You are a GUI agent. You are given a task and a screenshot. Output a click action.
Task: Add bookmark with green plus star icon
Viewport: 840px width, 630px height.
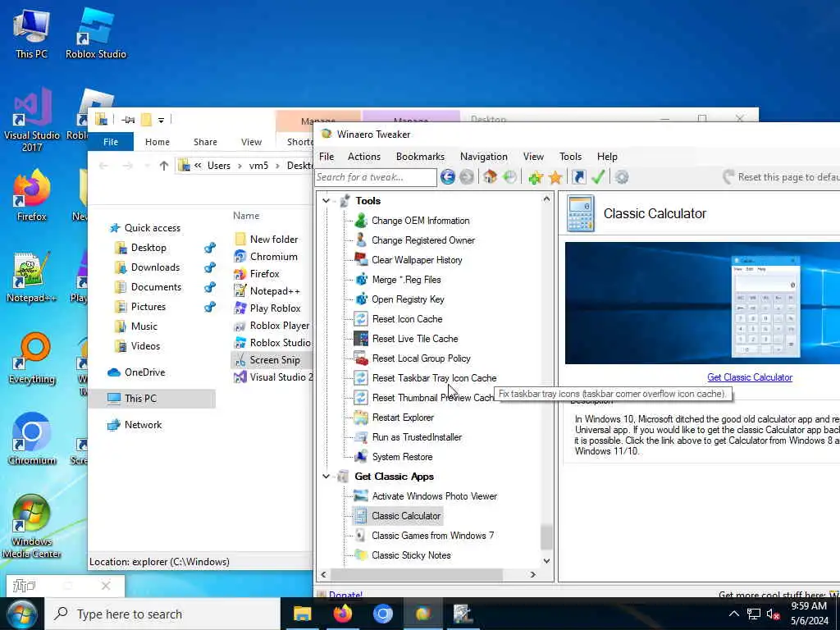click(x=535, y=177)
